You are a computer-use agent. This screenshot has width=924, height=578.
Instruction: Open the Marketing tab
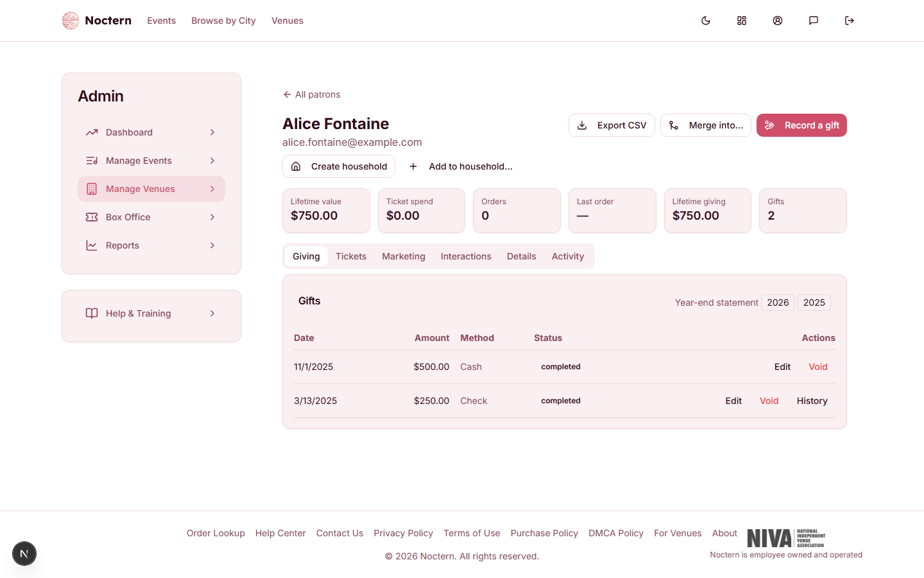404,256
